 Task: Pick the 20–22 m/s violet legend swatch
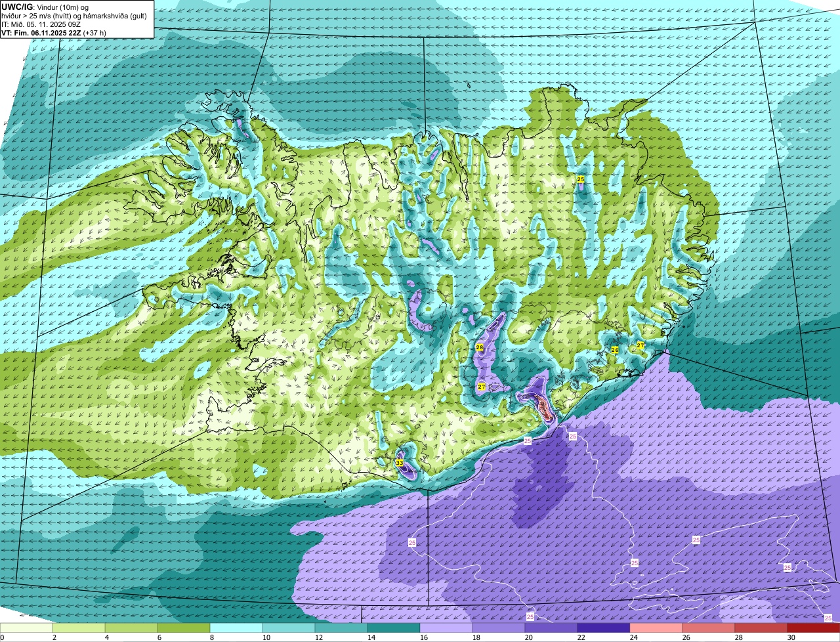tap(551, 628)
